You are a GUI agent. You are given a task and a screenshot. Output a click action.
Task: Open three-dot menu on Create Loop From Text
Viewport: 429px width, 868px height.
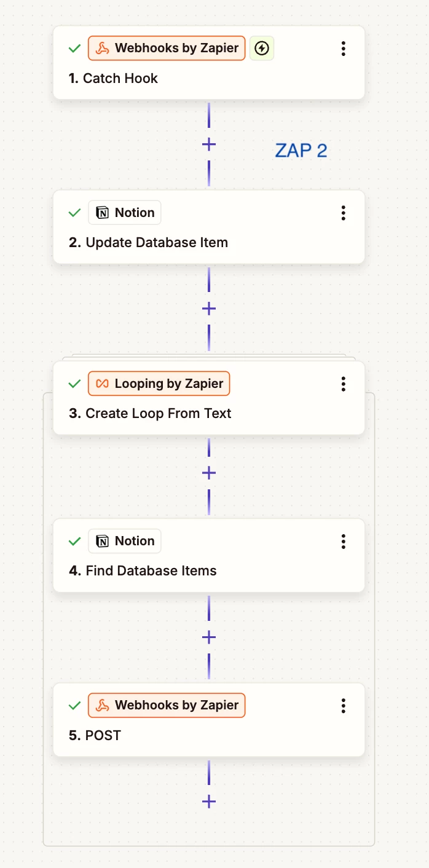(x=344, y=384)
